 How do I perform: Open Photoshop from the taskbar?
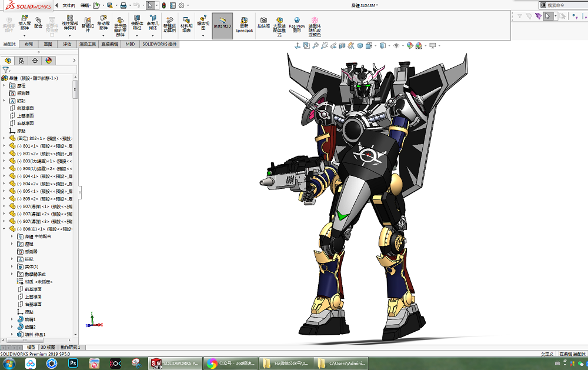73,364
